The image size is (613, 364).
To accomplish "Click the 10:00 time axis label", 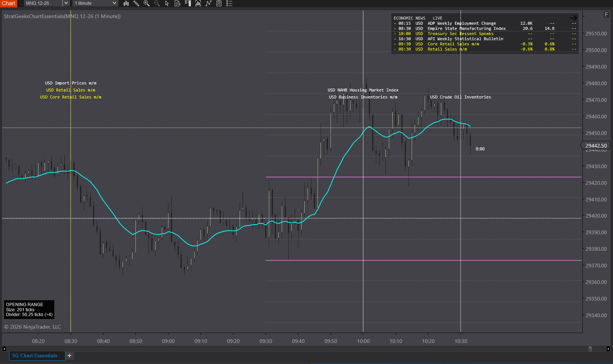I will point(363,341).
